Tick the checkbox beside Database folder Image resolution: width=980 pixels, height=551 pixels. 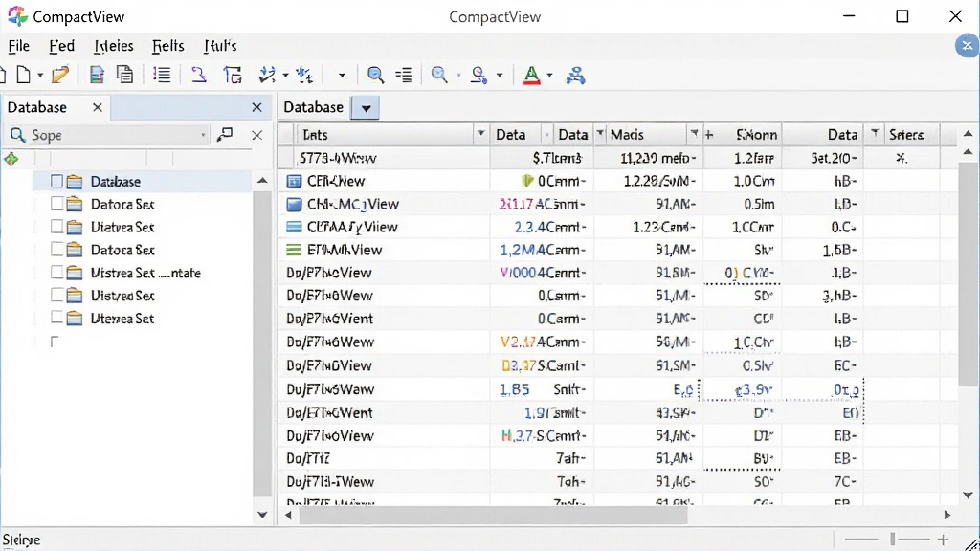point(56,181)
